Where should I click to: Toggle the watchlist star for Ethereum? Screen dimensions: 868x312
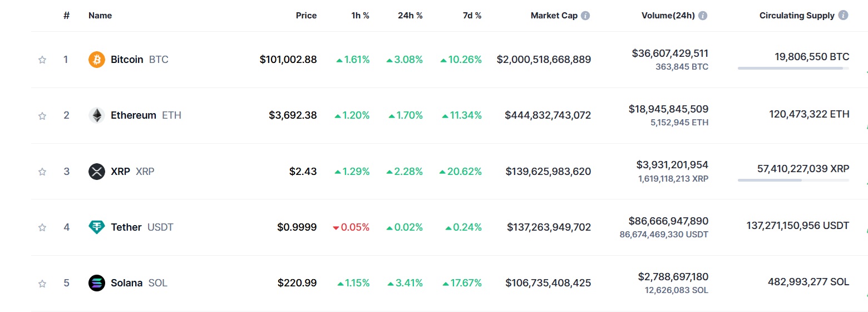coord(42,115)
